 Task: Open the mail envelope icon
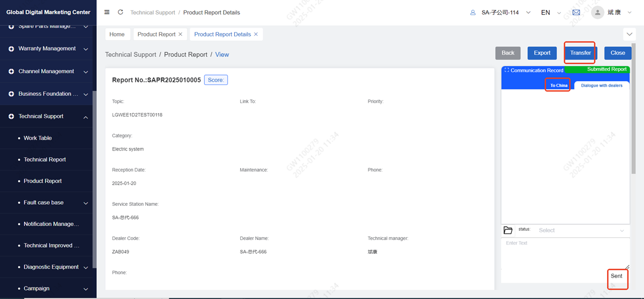point(576,12)
